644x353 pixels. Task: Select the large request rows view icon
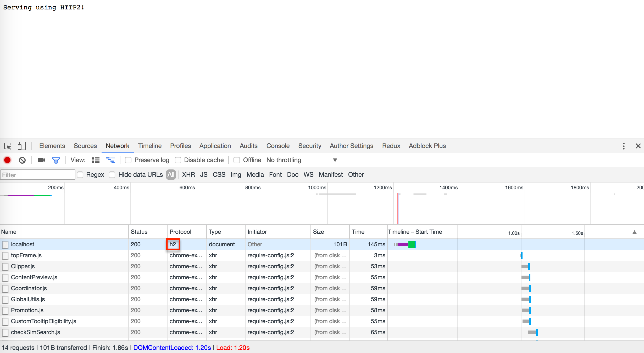[96, 160]
